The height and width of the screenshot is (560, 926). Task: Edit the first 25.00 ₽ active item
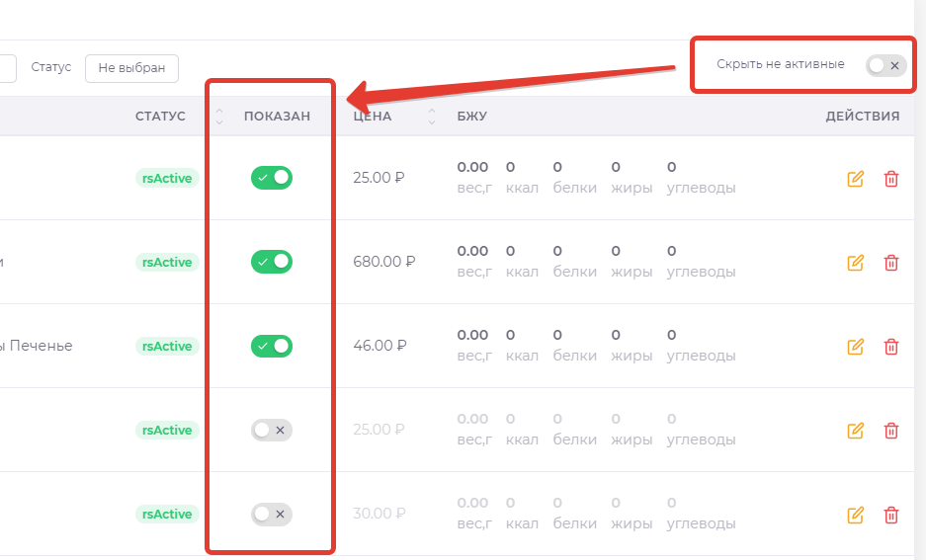[856, 179]
